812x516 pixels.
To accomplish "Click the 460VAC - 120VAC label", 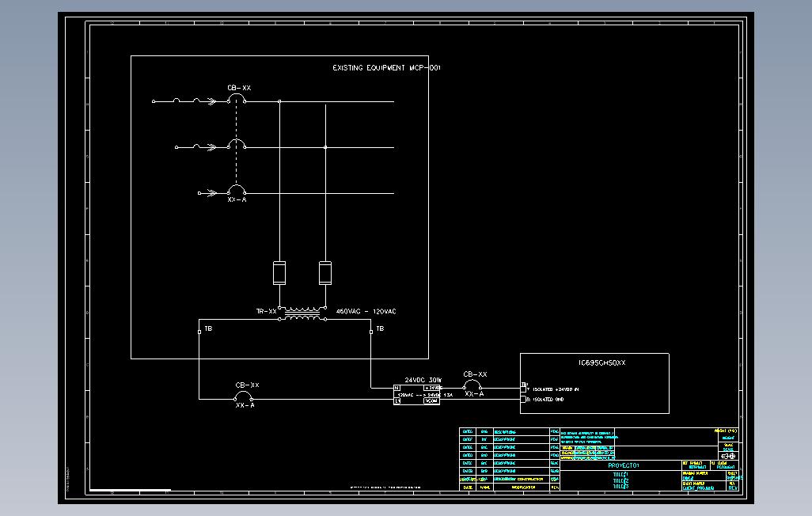I will [x=365, y=311].
